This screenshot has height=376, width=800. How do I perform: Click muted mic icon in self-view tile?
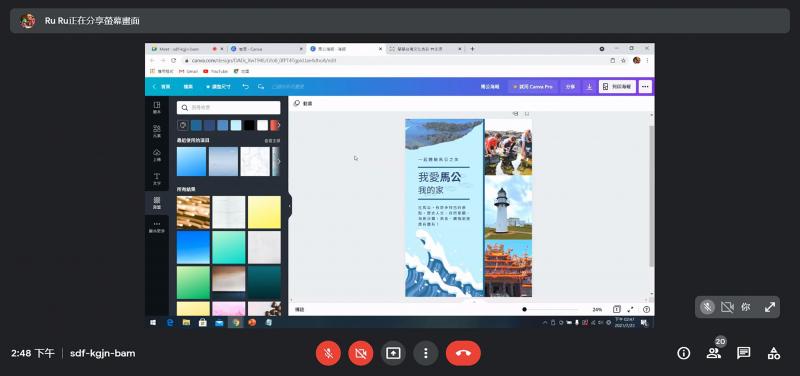(707, 307)
